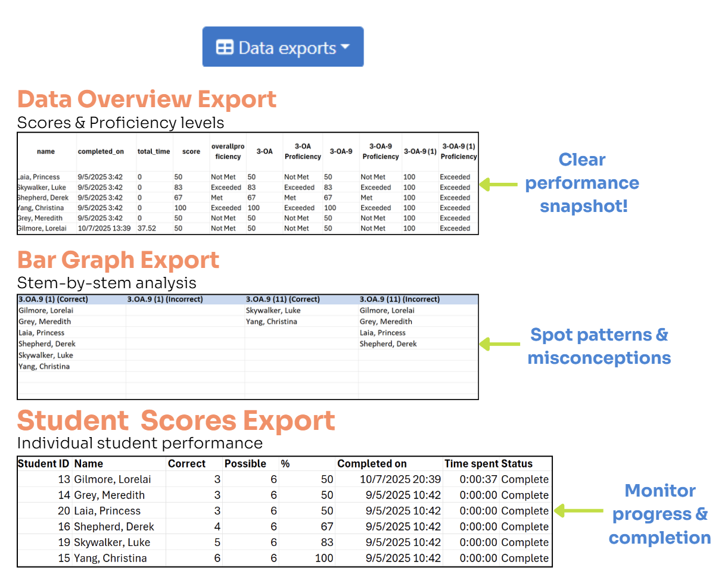Click the 'overallproficiency' column header
Image resolution: width=728 pixels, height=574 pixels.
[x=226, y=151]
